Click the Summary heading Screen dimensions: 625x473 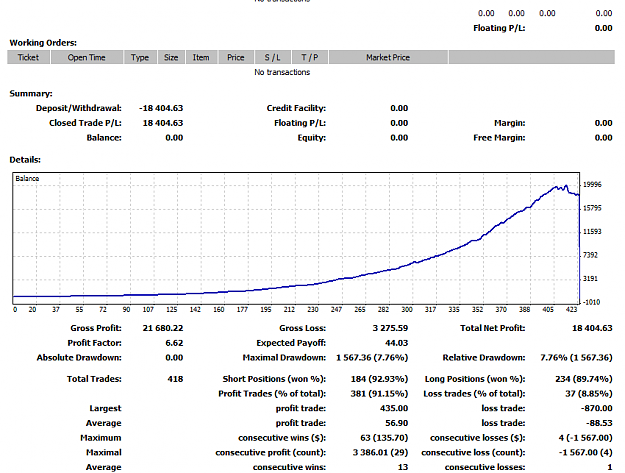pos(31,94)
